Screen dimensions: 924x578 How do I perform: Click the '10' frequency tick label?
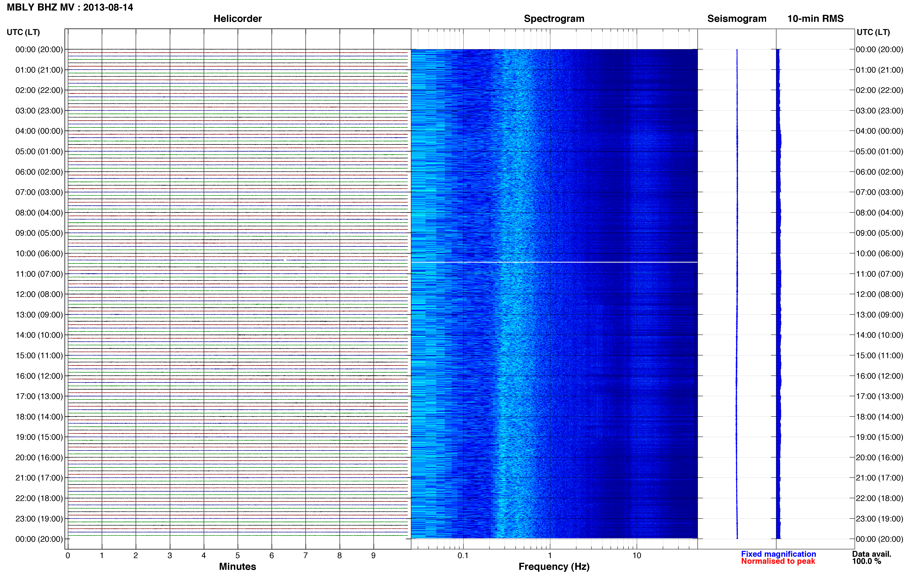tap(636, 555)
